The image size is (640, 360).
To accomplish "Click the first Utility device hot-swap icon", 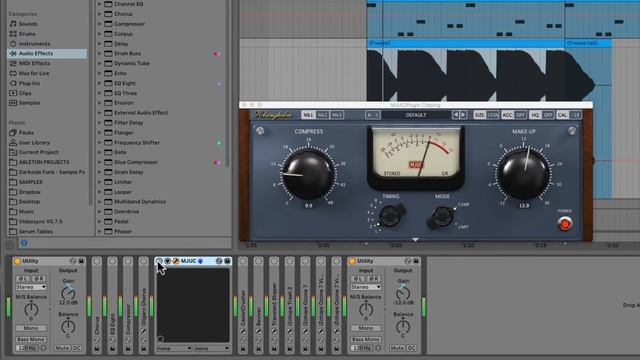I will point(73,261).
